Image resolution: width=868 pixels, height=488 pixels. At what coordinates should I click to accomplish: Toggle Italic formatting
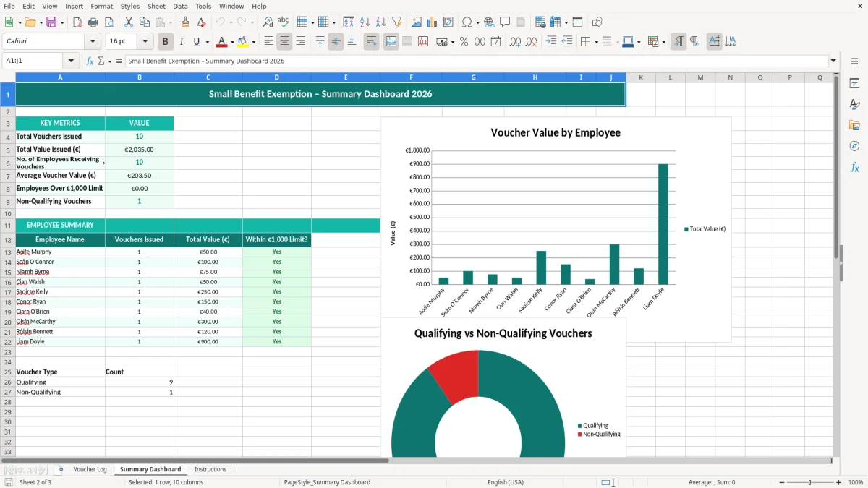click(x=182, y=42)
